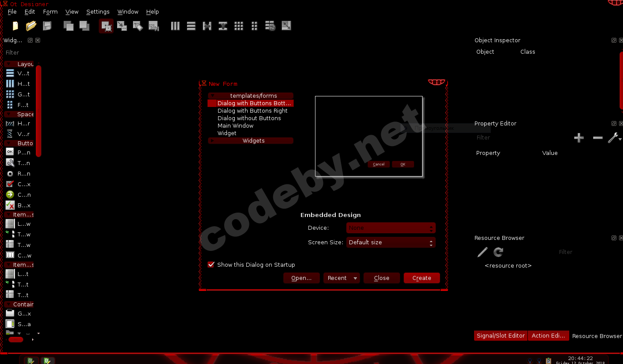Pick the Form Layout widget icon
The height and width of the screenshot is (364, 623).
click(10, 105)
